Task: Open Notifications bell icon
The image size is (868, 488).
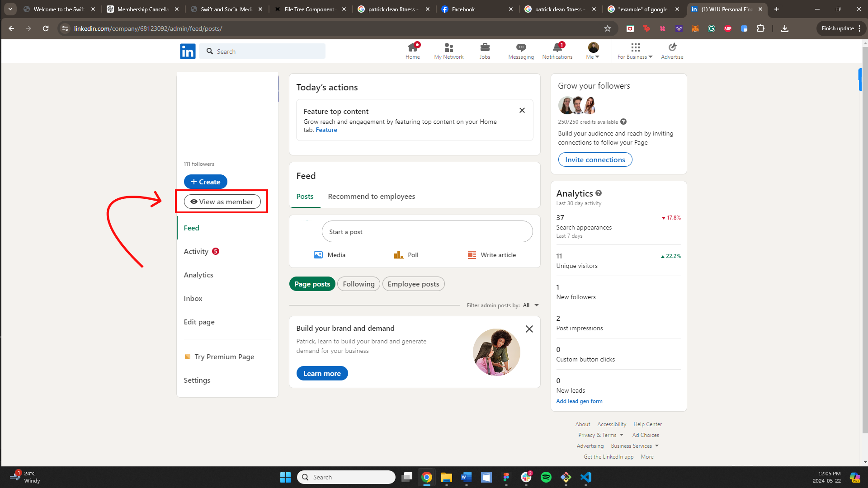Action: pos(557,47)
